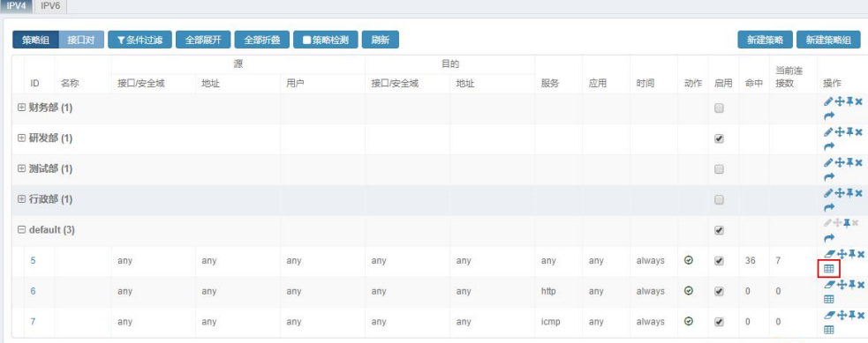Click the 全部展开 button

point(203,40)
